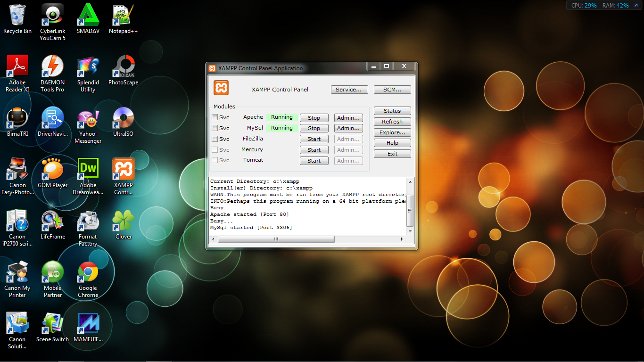Select the GOM Player icon
Image resolution: width=644 pixels, height=362 pixels.
53,173
